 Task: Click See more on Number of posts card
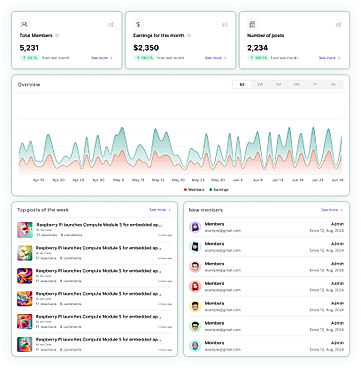tap(330, 58)
